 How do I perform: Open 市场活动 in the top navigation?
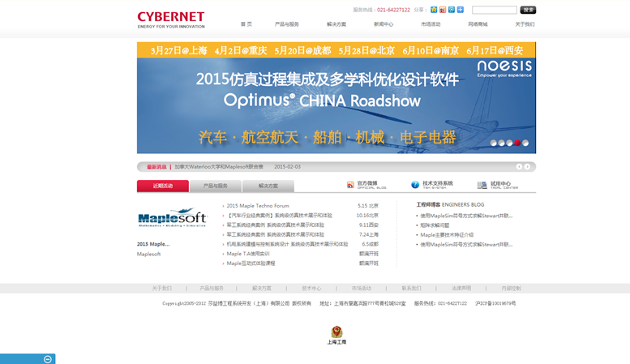(431, 24)
